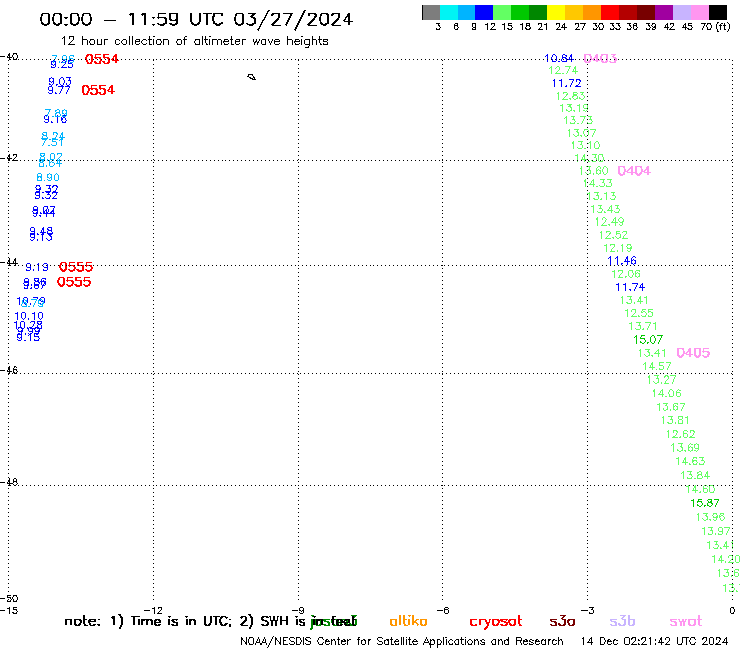Select the light green swatch in the scale
The width and height of the screenshot is (740, 650).
(502, 12)
